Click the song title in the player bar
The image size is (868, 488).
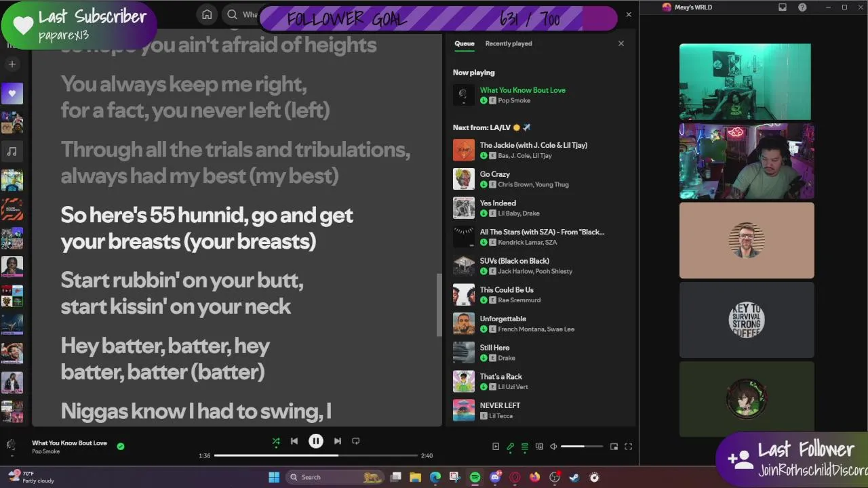point(69,443)
